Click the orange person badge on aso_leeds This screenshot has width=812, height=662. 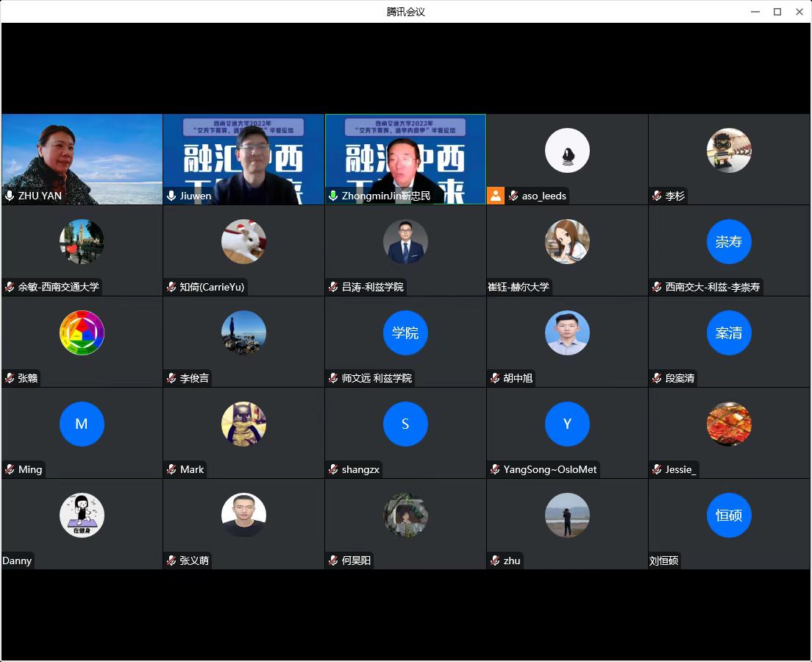[496, 196]
